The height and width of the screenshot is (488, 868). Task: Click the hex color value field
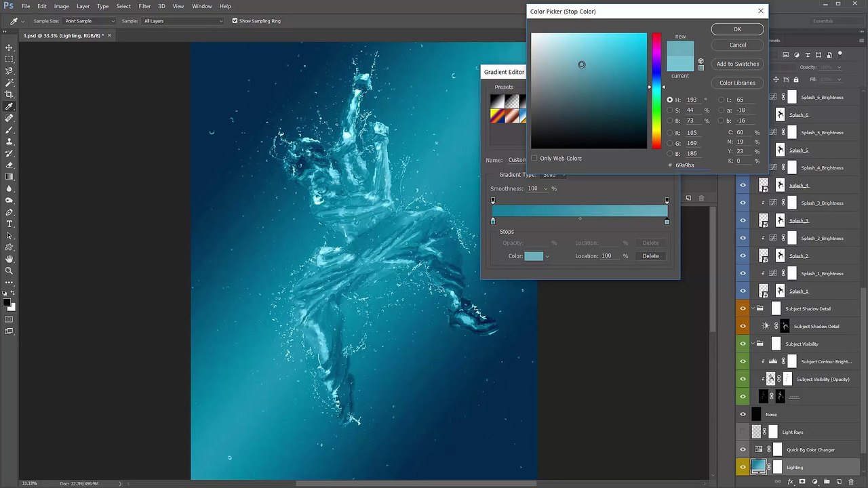(x=693, y=165)
